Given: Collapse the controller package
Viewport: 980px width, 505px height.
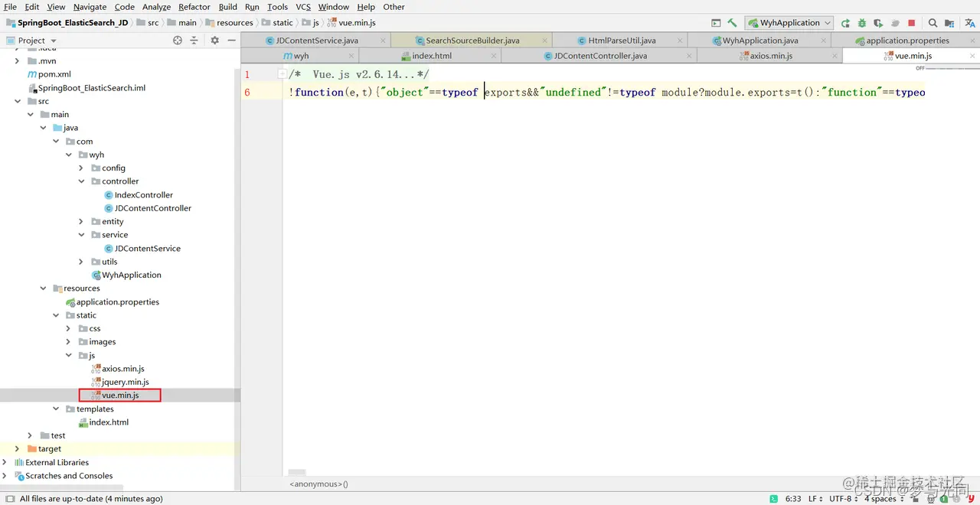Looking at the screenshot, I should click(x=81, y=181).
